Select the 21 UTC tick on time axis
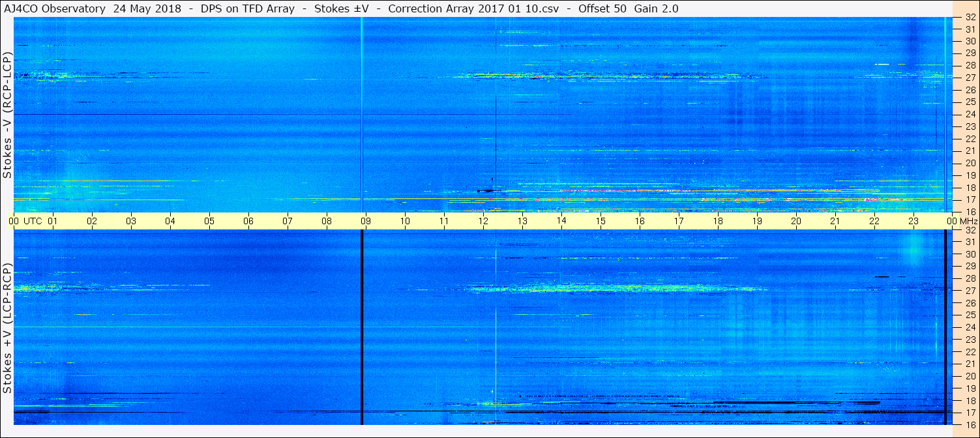The image size is (980, 438). pos(835,221)
